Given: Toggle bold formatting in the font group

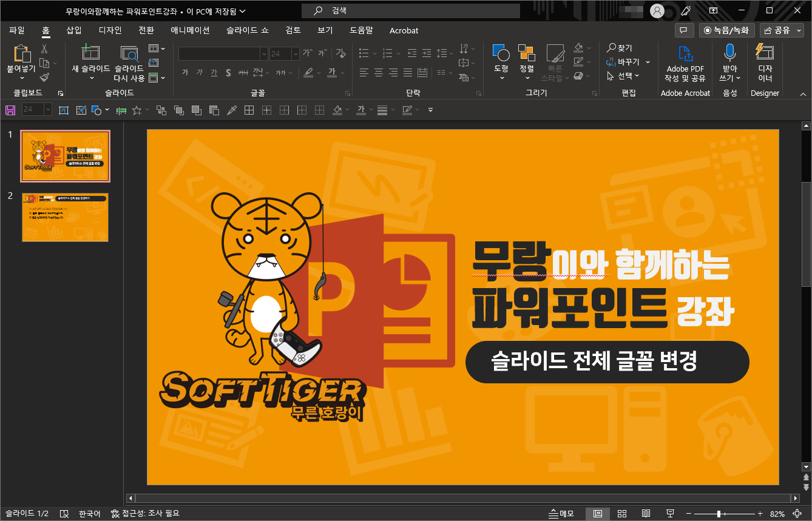Looking at the screenshot, I should click(x=184, y=72).
